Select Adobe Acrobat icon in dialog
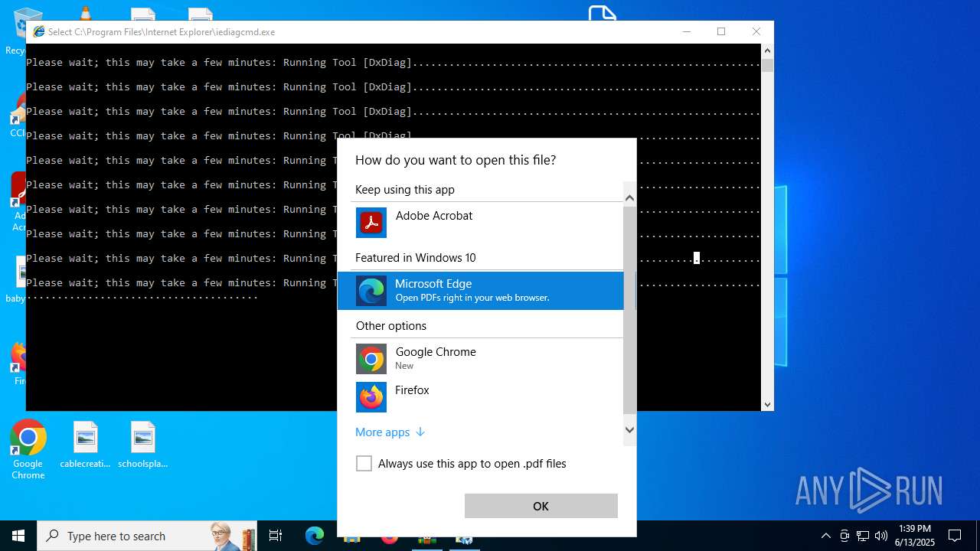 click(x=371, y=223)
